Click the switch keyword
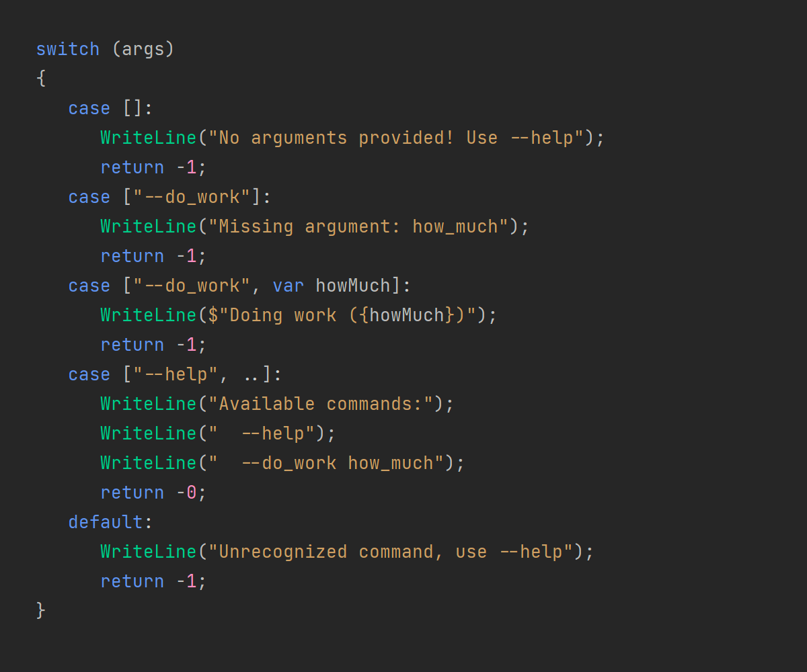 (67, 49)
